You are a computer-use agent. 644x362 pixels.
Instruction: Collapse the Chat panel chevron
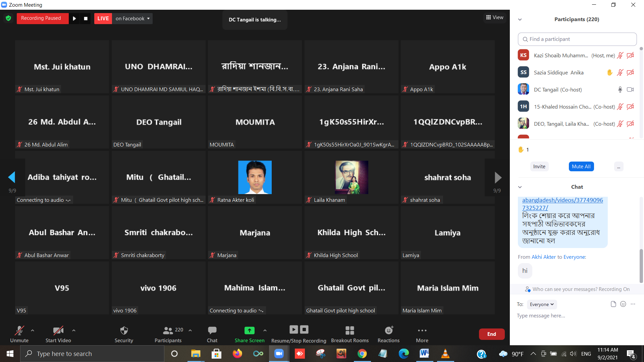(x=520, y=187)
